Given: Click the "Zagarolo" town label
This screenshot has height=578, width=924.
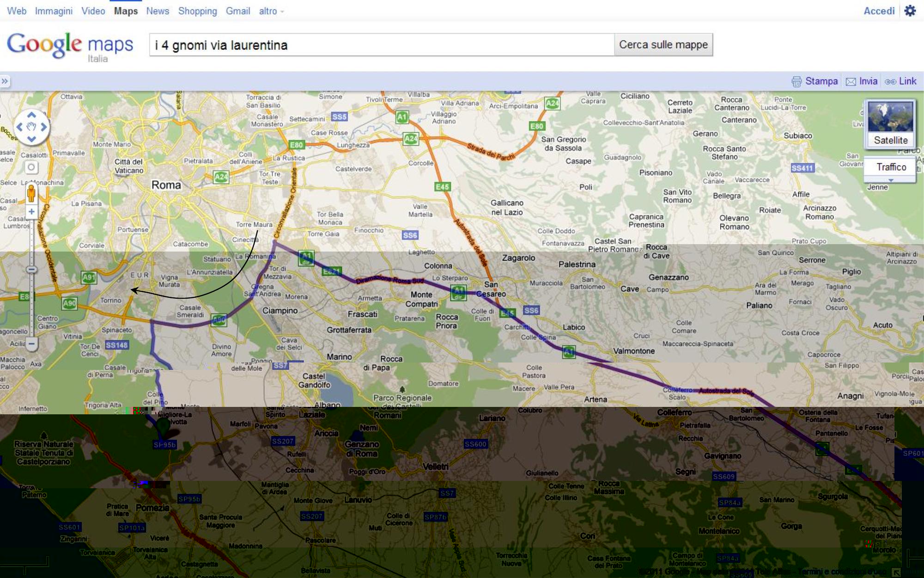Looking at the screenshot, I should point(518,258).
